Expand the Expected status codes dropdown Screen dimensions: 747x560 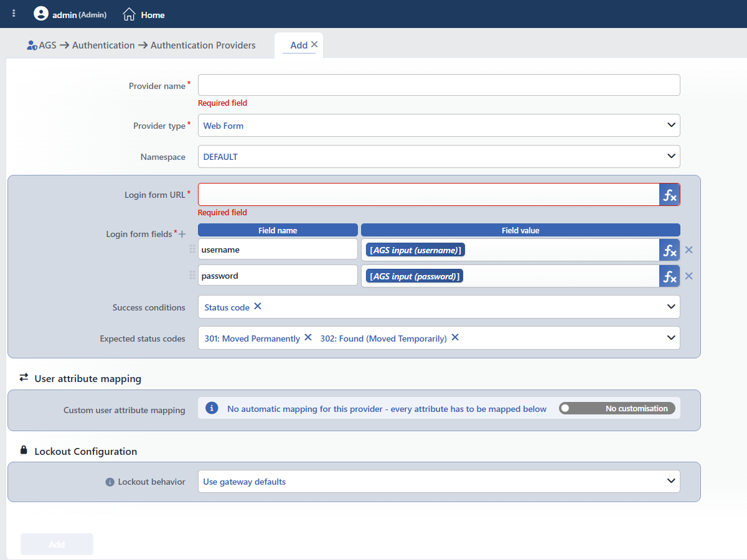(x=671, y=338)
